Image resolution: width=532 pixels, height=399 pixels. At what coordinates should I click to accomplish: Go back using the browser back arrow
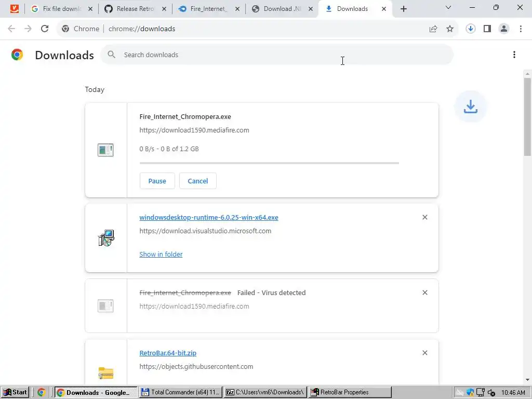pyautogui.click(x=11, y=29)
